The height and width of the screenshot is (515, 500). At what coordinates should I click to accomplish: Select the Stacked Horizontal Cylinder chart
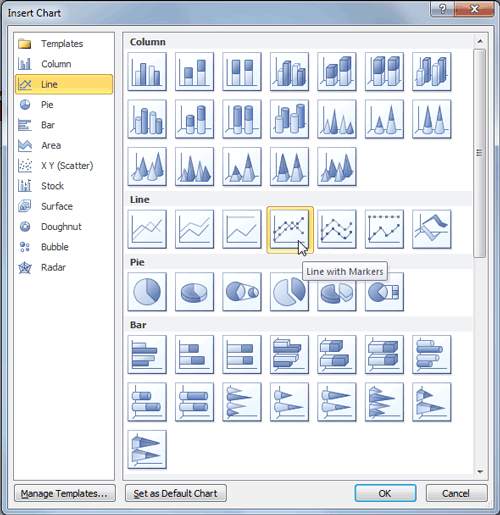click(147, 402)
